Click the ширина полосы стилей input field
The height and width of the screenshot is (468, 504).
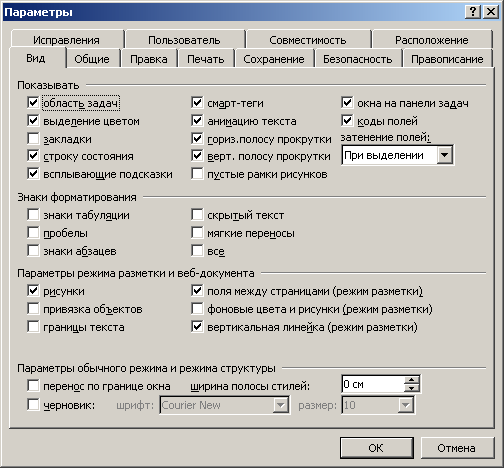point(373,384)
